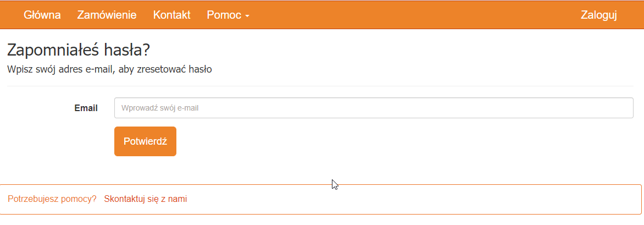Click the 'Wpisz swój adres e-mail' subtitle
The height and width of the screenshot is (225, 644).
(x=109, y=69)
